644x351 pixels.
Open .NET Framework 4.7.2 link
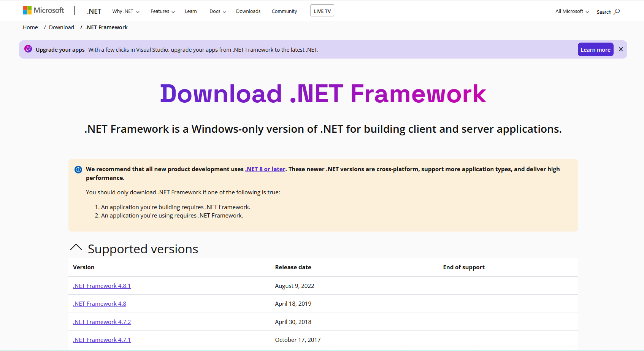102,322
